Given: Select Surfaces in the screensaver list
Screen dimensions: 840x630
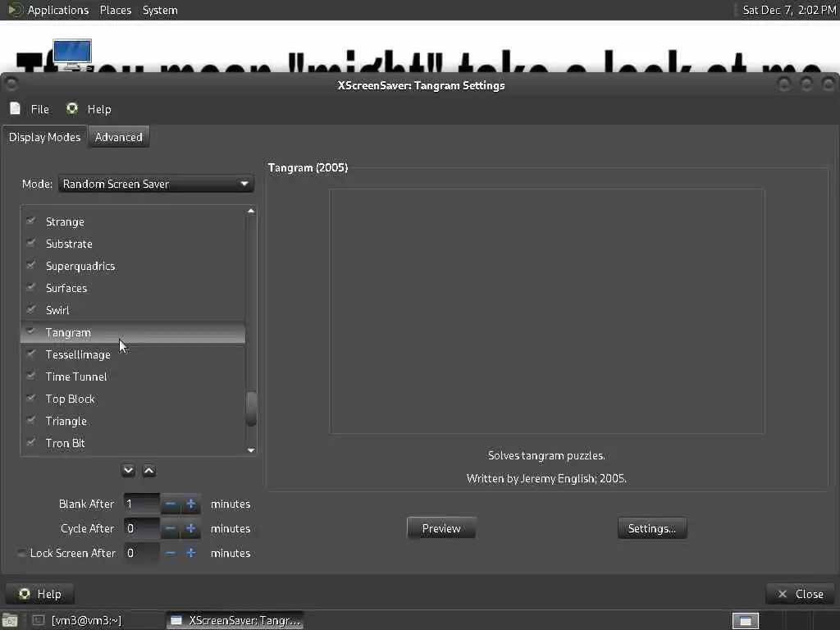Looking at the screenshot, I should [x=133, y=288].
